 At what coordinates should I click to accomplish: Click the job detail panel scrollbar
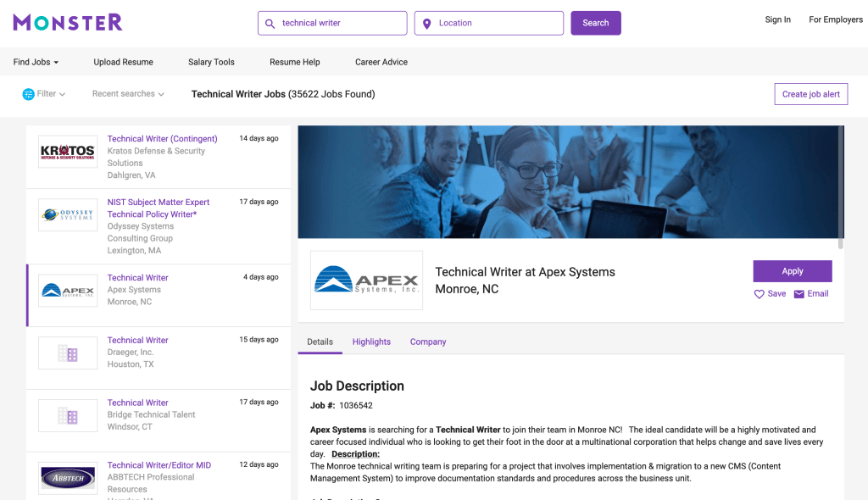[x=841, y=186]
